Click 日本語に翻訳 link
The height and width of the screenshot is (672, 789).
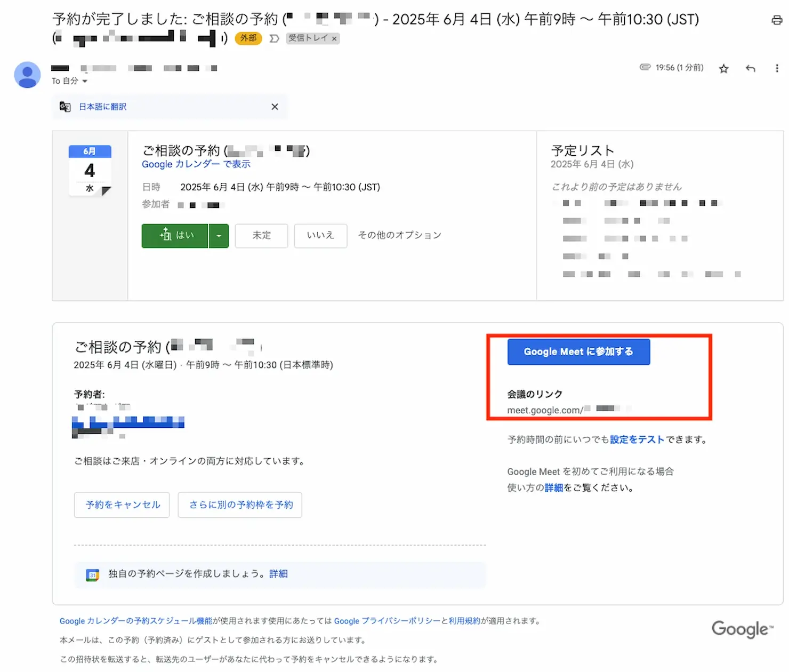(103, 107)
